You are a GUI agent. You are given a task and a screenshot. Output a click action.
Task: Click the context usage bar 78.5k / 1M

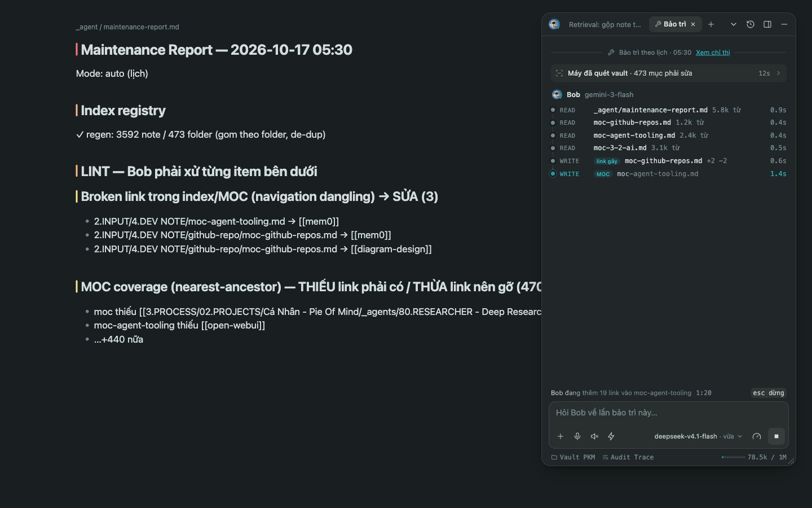[754, 457]
